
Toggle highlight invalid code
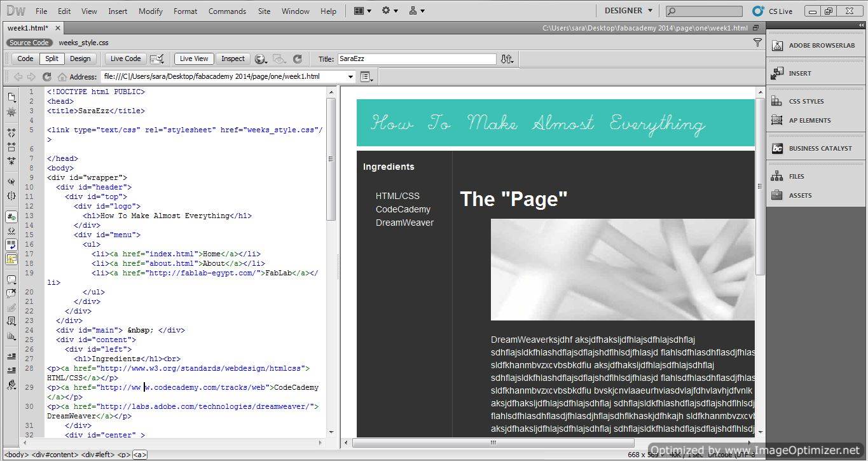(11, 231)
